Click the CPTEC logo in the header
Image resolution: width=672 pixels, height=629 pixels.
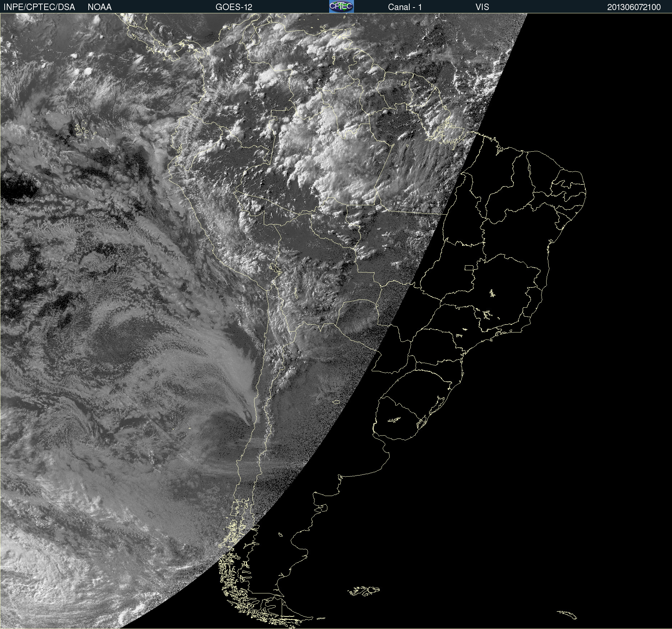pos(341,6)
